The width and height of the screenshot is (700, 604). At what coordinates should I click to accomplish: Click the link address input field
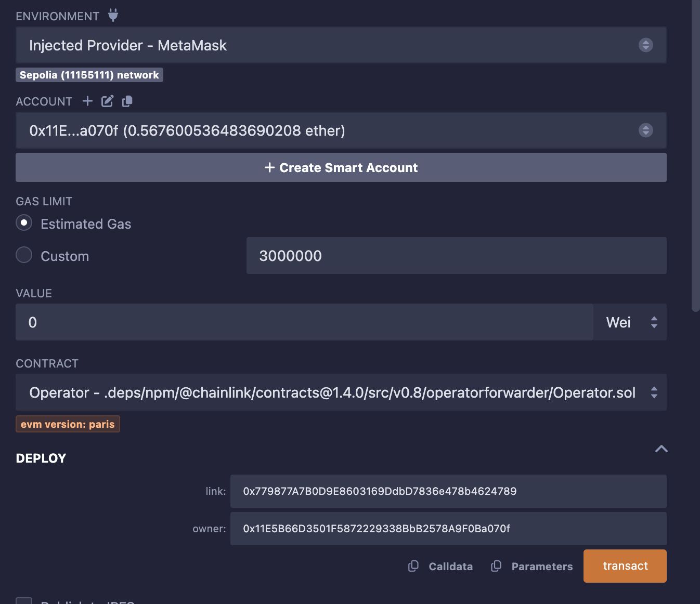[x=448, y=491]
